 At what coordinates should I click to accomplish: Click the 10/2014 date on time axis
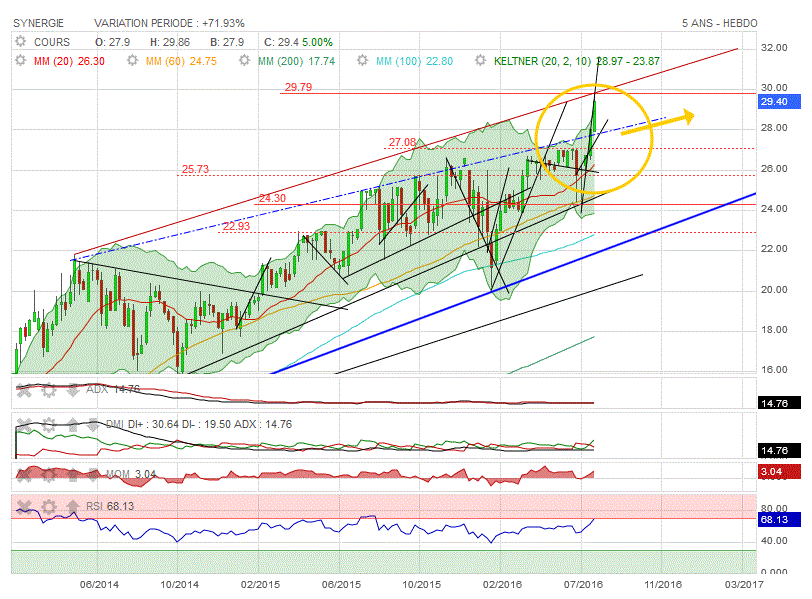[x=179, y=585]
